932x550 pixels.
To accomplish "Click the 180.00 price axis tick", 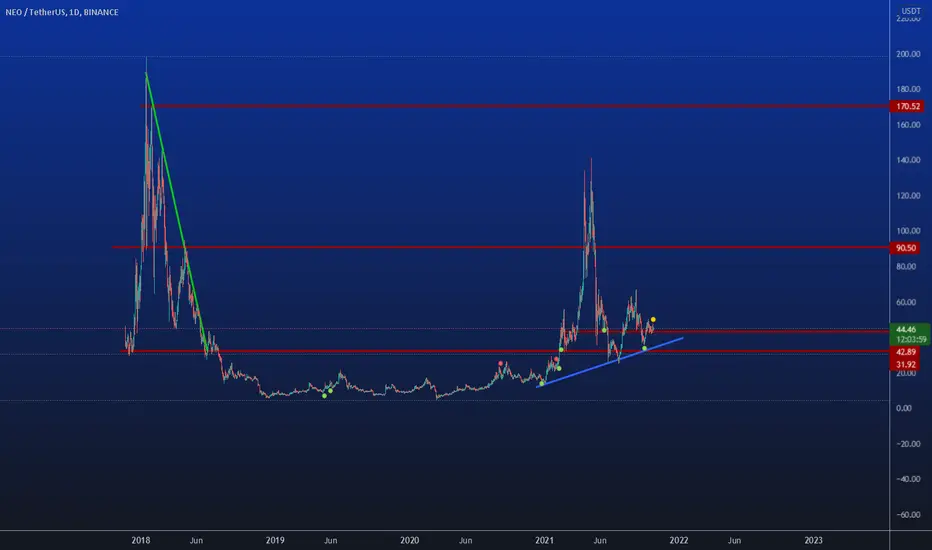I will [908, 89].
